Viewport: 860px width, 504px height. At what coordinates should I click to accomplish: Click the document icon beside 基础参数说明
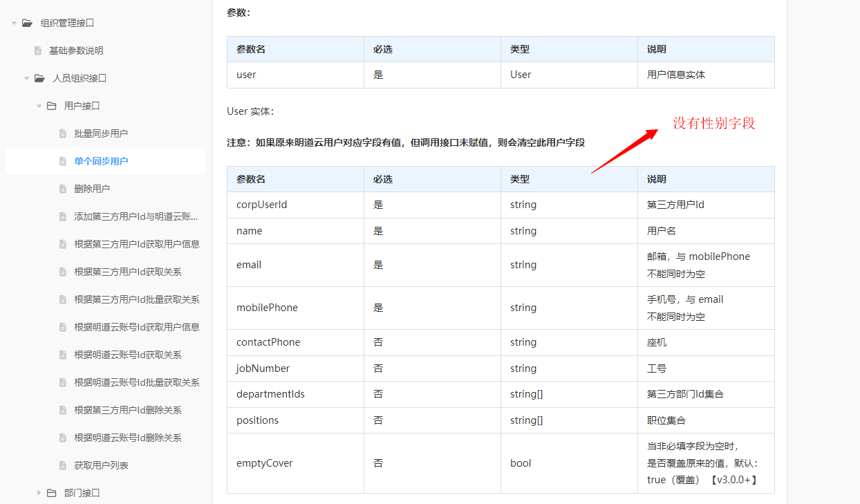coord(38,50)
